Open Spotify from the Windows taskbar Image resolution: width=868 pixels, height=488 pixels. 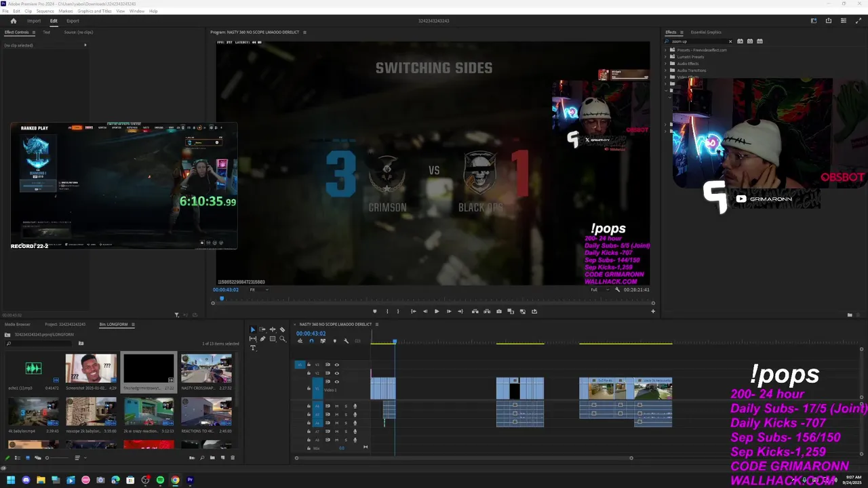coord(160,480)
